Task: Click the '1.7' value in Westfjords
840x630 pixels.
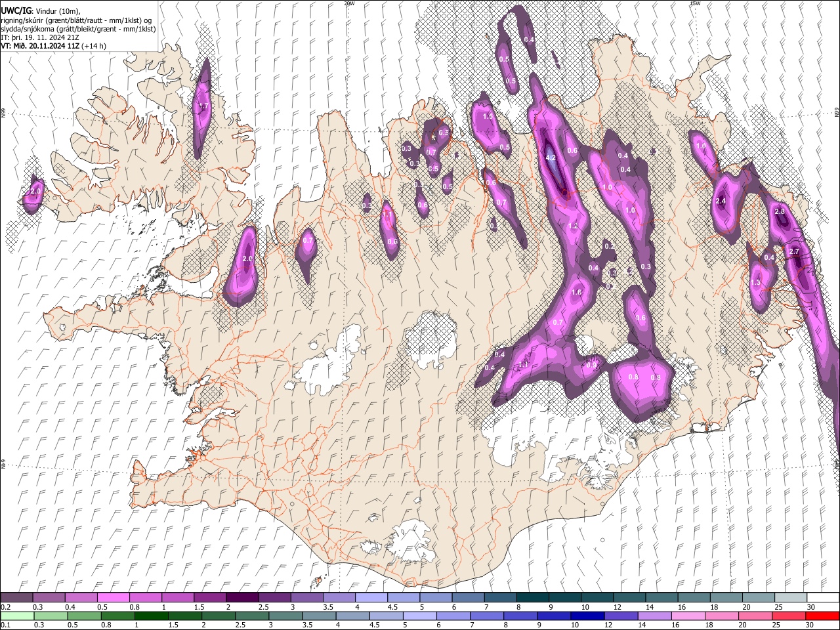Action: [x=203, y=106]
